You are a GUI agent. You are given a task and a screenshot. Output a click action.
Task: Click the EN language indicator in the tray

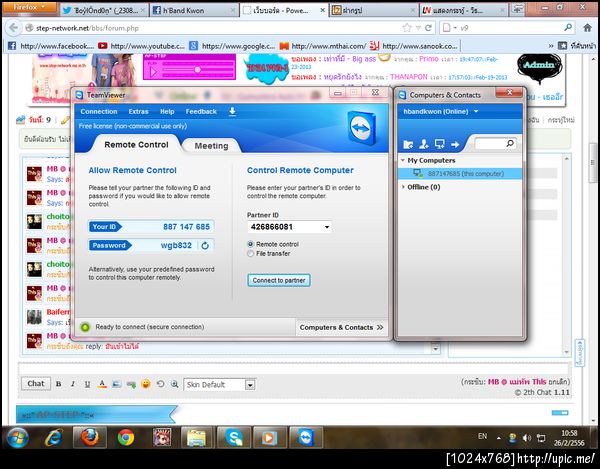pos(483,436)
